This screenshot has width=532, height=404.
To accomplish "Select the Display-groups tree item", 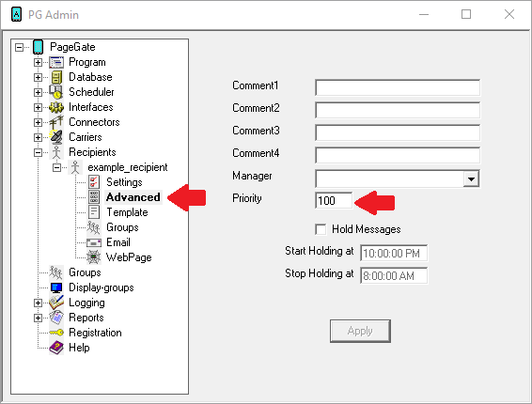I will 102,287.
